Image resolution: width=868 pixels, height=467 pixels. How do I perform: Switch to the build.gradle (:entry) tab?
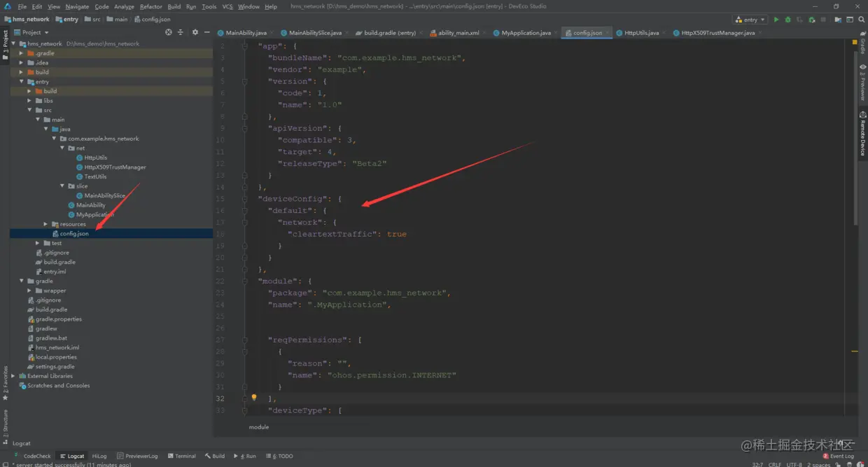pos(389,33)
